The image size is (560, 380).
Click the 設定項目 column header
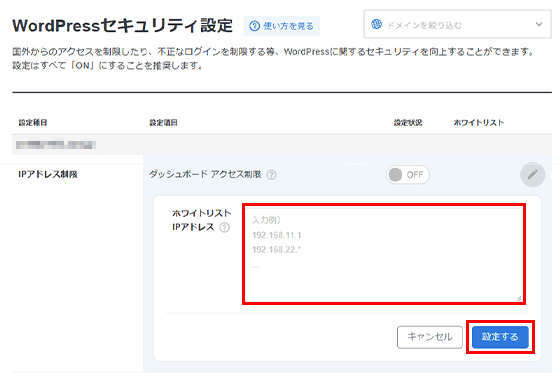tap(163, 123)
